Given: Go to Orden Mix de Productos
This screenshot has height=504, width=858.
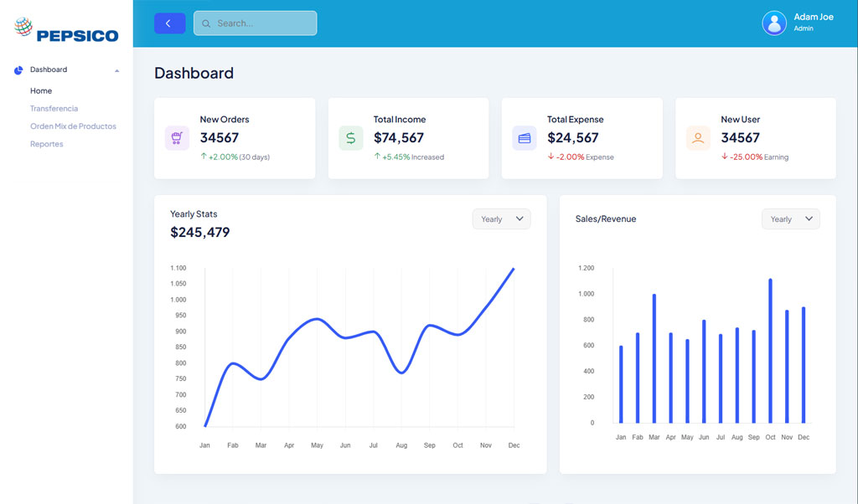Looking at the screenshot, I should pos(73,126).
